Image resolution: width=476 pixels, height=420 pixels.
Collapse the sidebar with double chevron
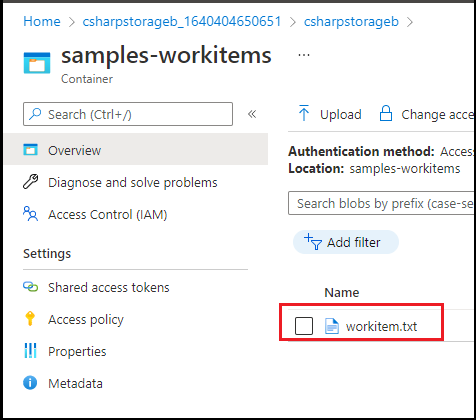point(252,114)
